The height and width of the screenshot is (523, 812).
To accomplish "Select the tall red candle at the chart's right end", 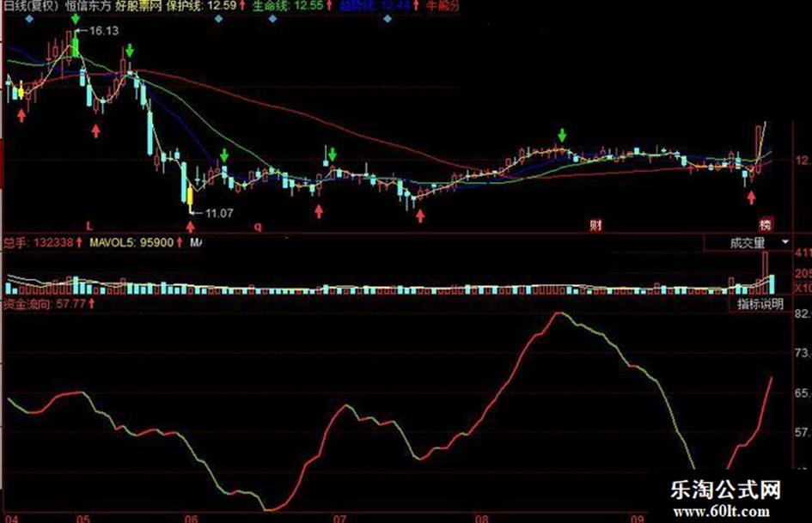I will [x=759, y=149].
